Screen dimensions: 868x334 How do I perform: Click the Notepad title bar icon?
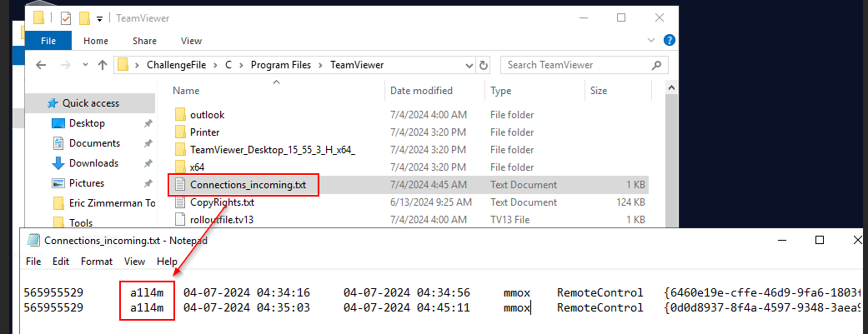click(x=34, y=241)
